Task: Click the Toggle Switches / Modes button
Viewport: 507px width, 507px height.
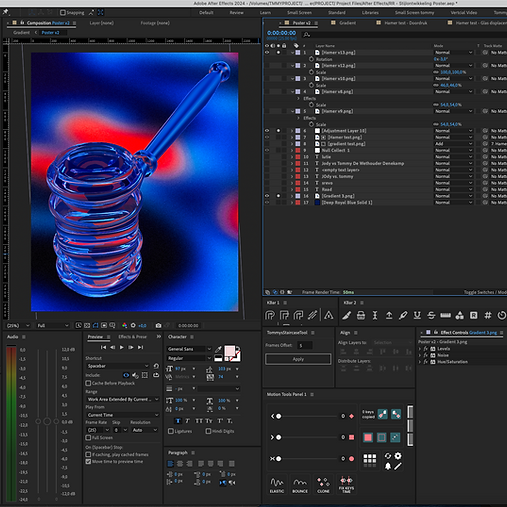Action: tap(485, 292)
